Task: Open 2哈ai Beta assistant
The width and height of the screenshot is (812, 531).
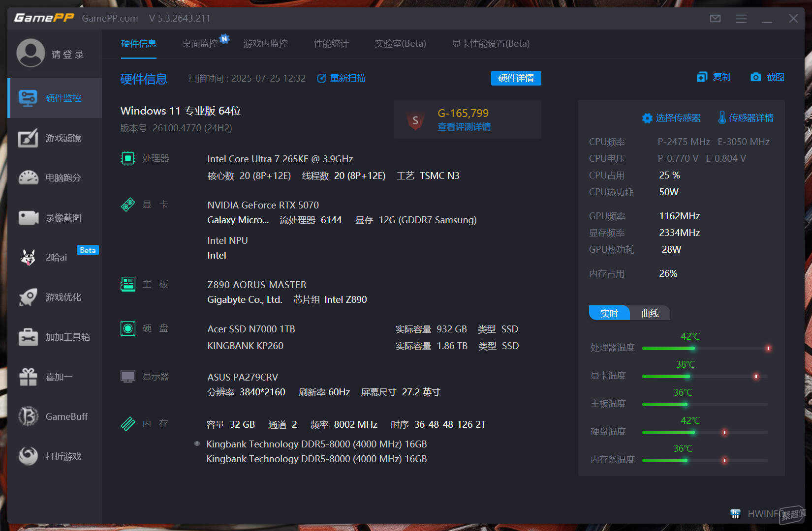Action: [55, 257]
